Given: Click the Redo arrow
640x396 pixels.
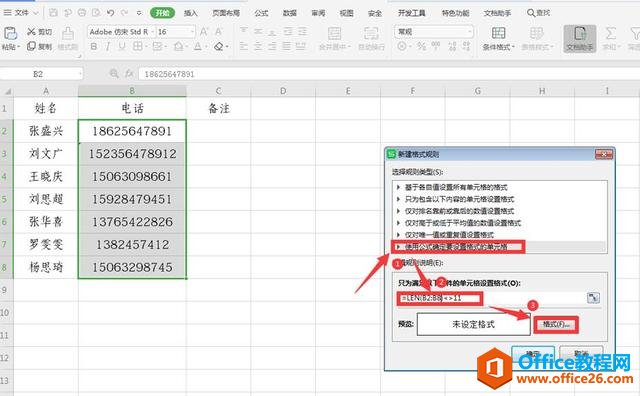Looking at the screenshot, I should [x=124, y=13].
